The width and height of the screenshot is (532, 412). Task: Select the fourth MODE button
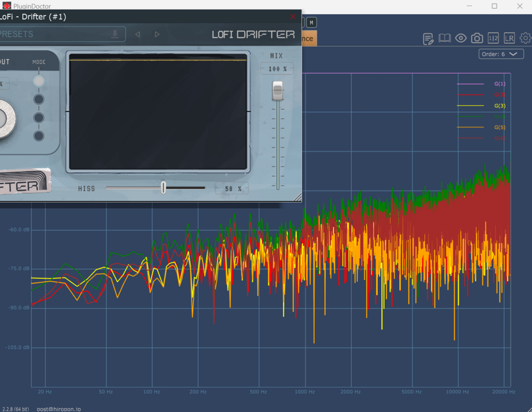(x=38, y=136)
